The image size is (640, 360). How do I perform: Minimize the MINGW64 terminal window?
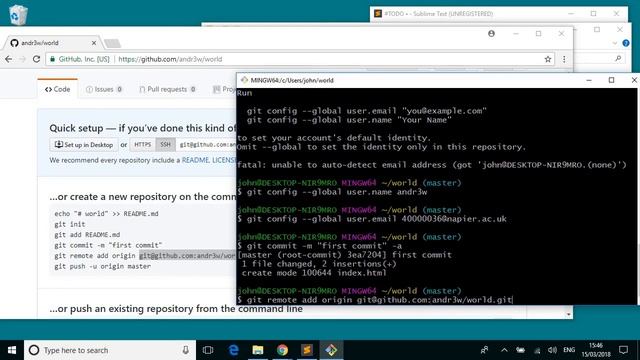pos(589,80)
